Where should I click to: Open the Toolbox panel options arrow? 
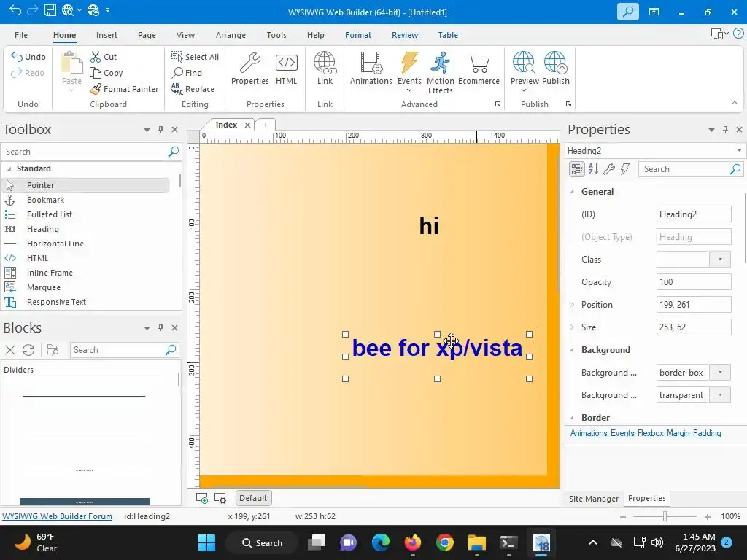coord(147,130)
